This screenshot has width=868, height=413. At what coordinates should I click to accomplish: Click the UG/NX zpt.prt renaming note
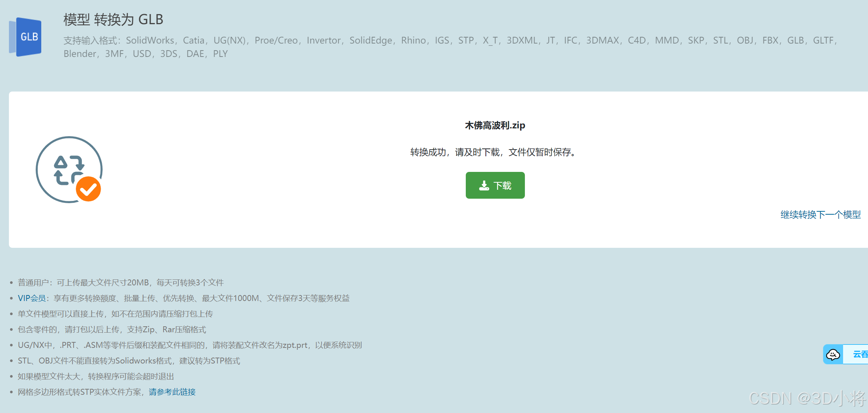coord(190,345)
